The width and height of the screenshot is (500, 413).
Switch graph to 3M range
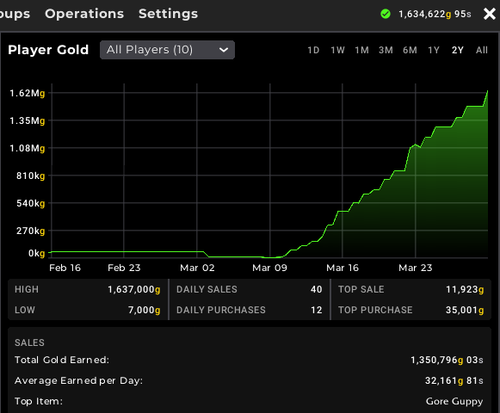[386, 50]
